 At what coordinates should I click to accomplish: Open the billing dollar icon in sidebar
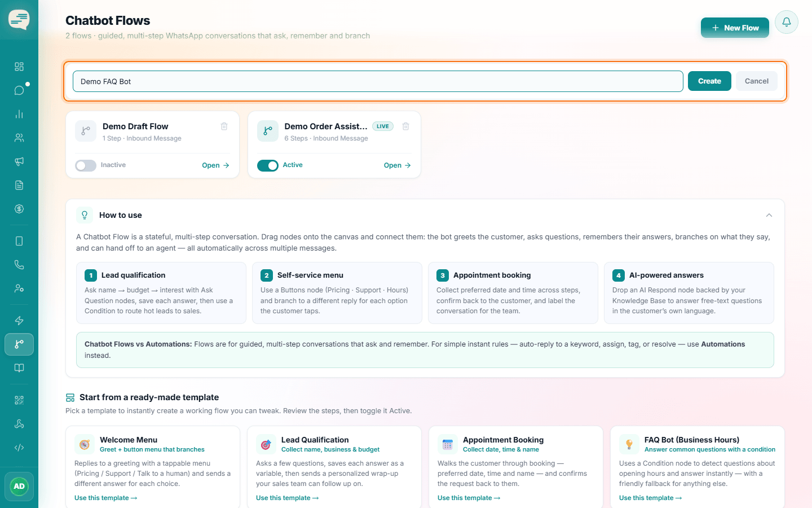click(x=19, y=209)
